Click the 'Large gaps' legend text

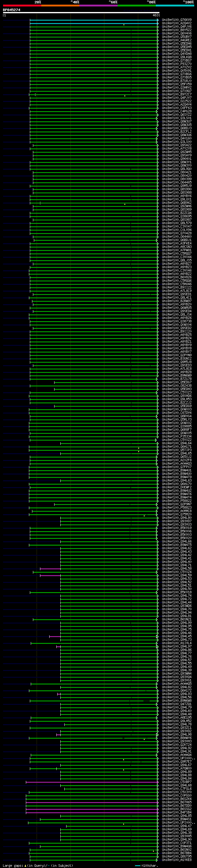(x=13, y=866)
